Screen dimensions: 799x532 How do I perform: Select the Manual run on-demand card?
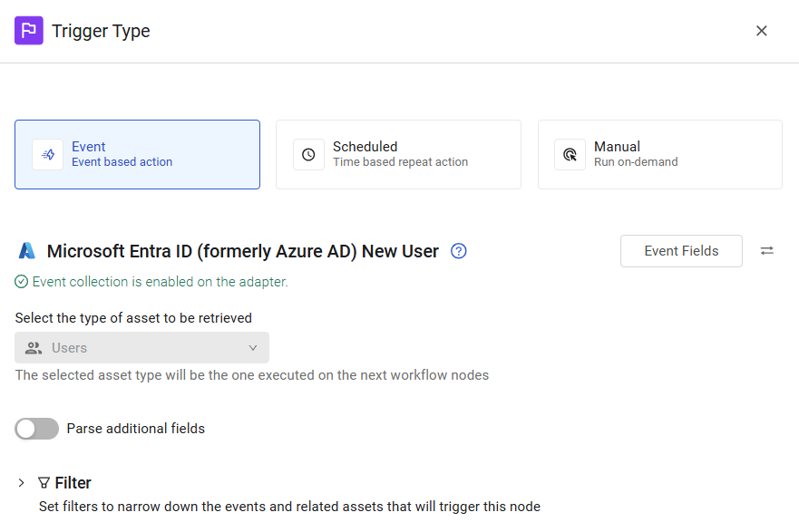click(x=660, y=154)
